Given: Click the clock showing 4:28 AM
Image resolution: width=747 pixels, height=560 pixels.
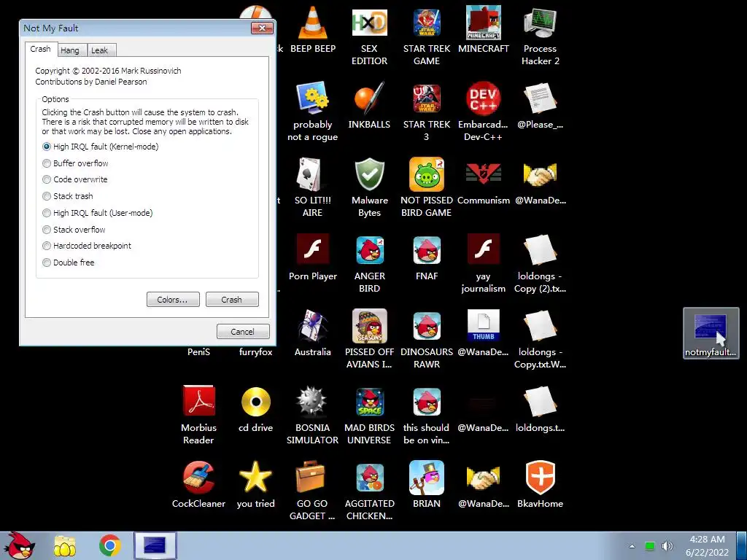Looking at the screenshot, I should (707, 545).
